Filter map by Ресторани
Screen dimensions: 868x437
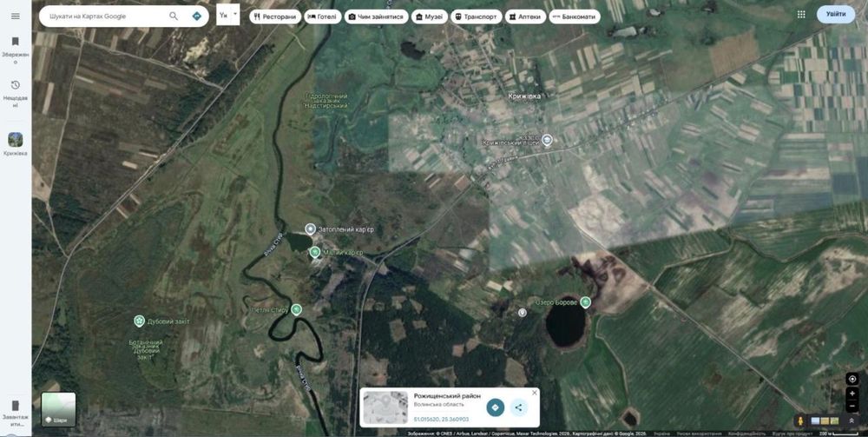276,17
